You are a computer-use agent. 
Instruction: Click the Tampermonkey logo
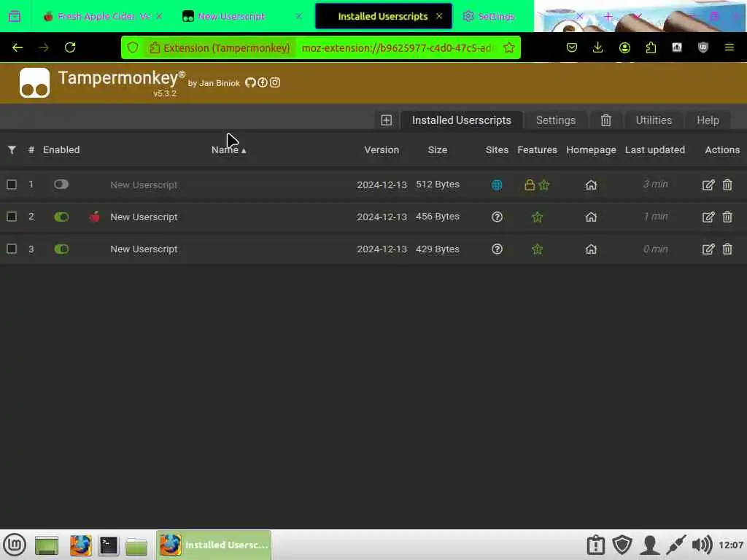[x=34, y=82]
